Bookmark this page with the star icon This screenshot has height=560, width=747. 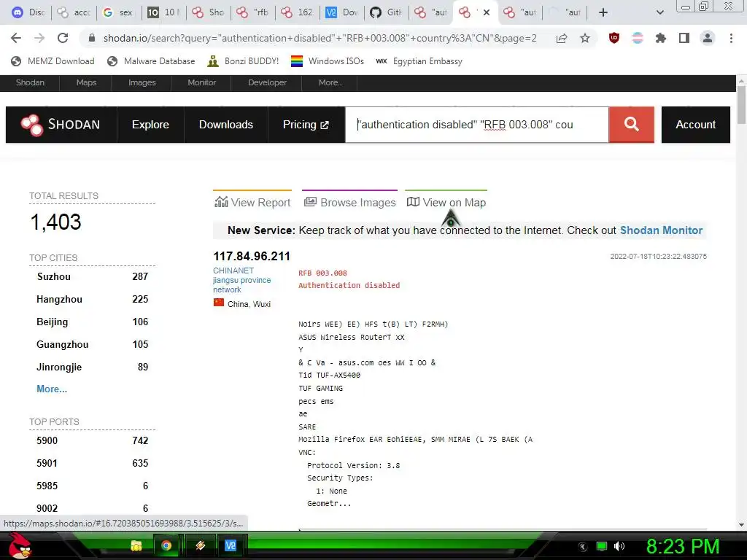pyautogui.click(x=585, y=38)
